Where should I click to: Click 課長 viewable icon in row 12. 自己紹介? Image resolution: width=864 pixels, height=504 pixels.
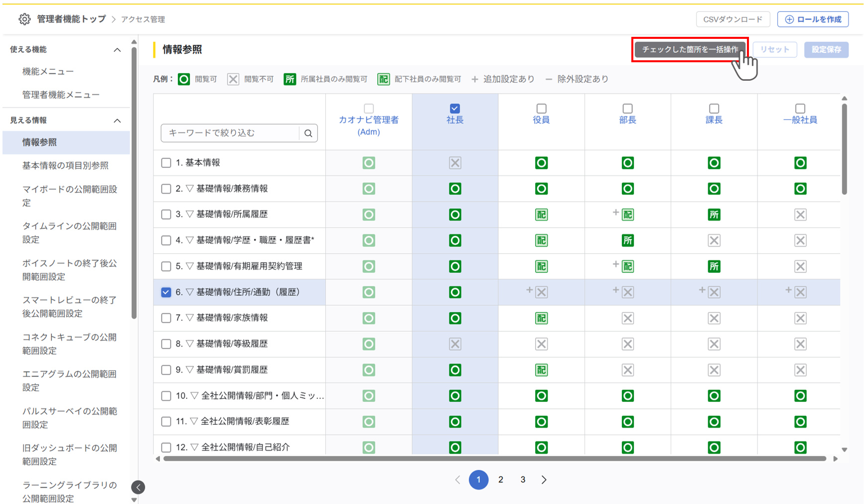pyautogui.click(x=714, y=448)
